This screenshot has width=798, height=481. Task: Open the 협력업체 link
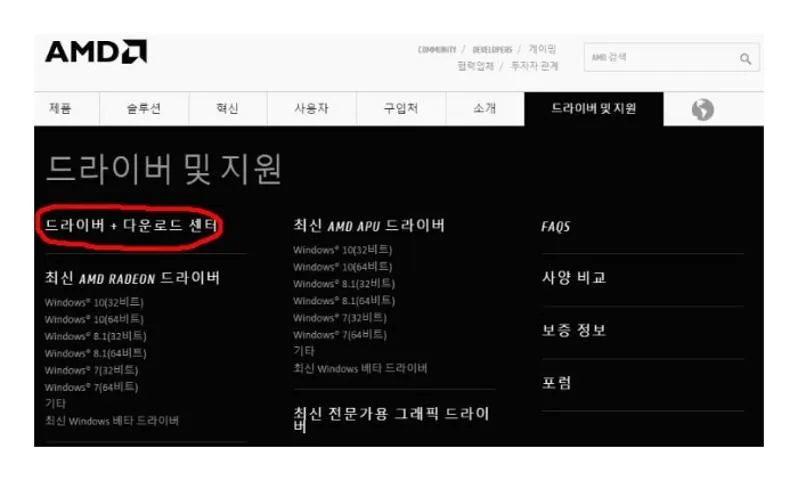(476, 66)
